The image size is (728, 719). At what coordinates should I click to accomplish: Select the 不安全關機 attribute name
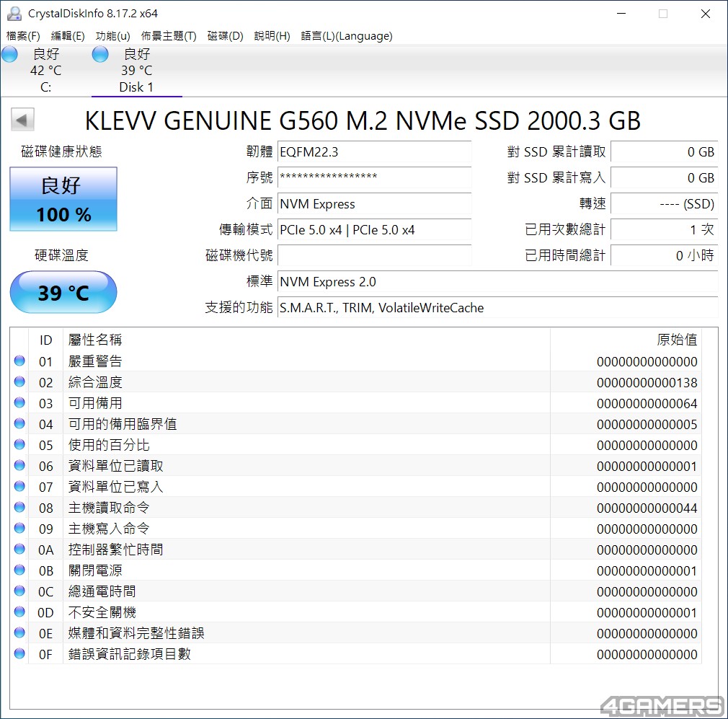102,612
